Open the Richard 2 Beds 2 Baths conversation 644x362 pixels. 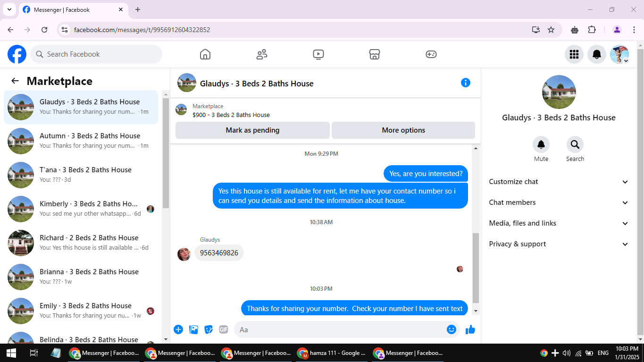[81, 243]
